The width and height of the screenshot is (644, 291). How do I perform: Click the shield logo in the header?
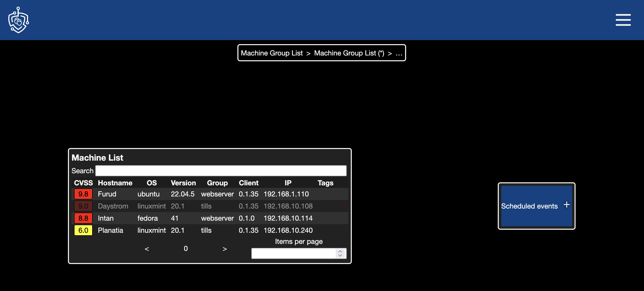click(x=19, y=20)
